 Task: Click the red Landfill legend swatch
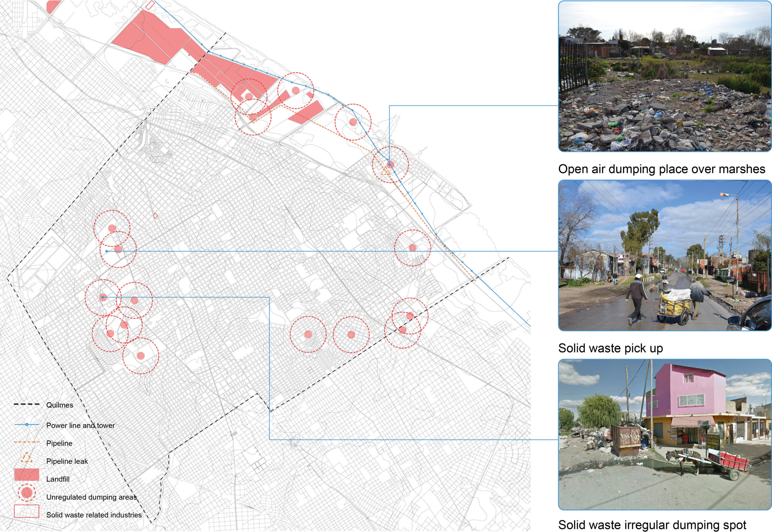(27, 475)
